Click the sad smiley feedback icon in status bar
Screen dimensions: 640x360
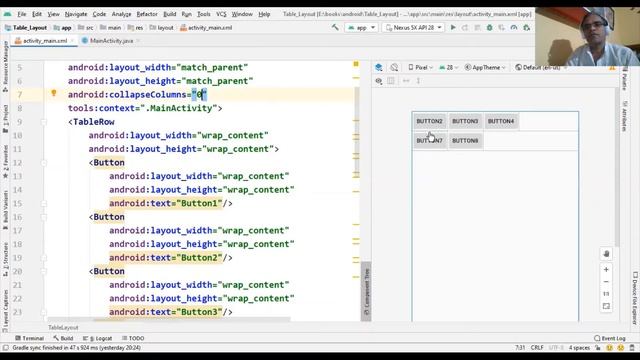(x=621, y=348)
